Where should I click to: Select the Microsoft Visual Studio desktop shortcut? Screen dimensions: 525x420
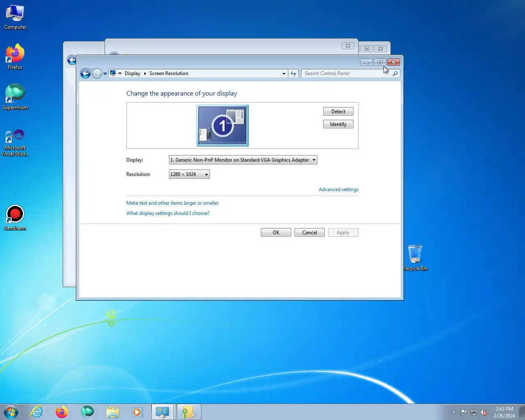[15, 143]
